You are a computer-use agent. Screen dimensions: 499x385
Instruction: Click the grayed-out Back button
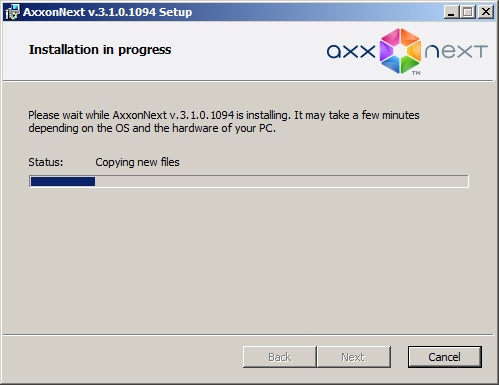pos(280,357)
